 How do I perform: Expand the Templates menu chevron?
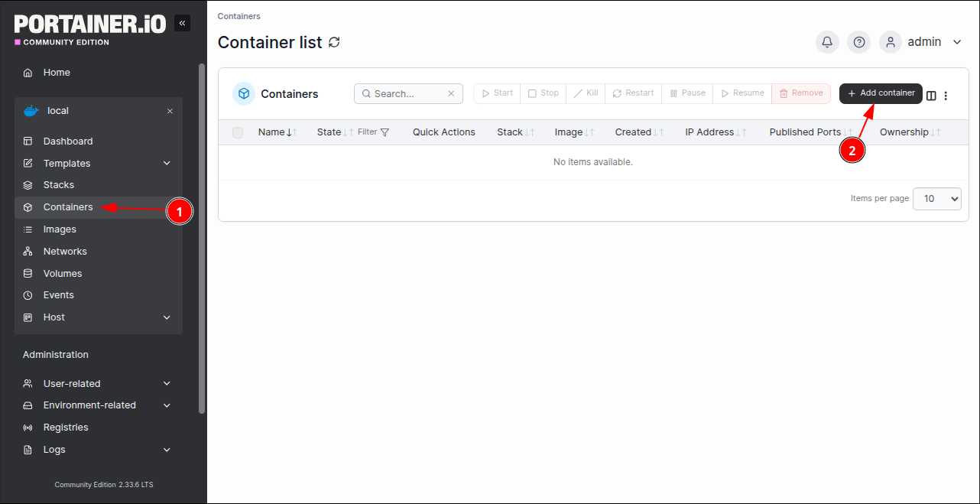click(x=167, y=164)
